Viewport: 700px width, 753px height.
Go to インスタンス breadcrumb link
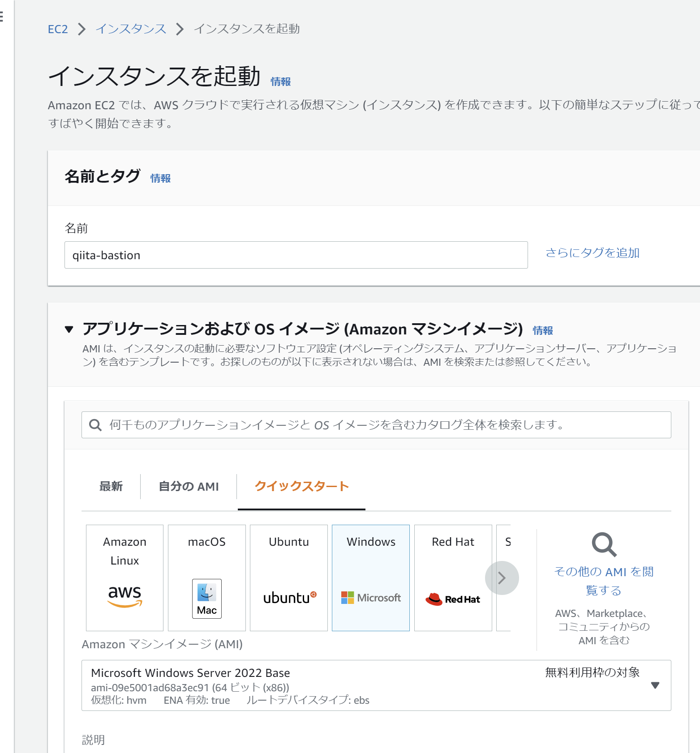(131, 29)
